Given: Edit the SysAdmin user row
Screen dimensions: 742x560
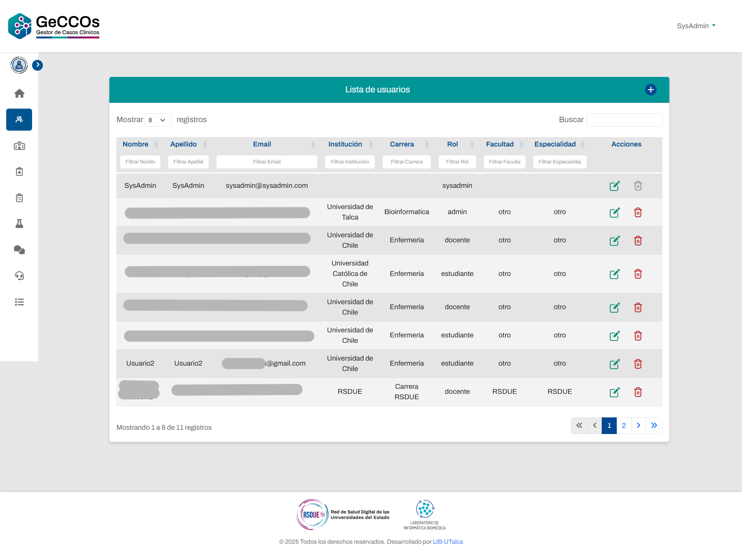Looking at the screenshot, I should tap(615, 186).
